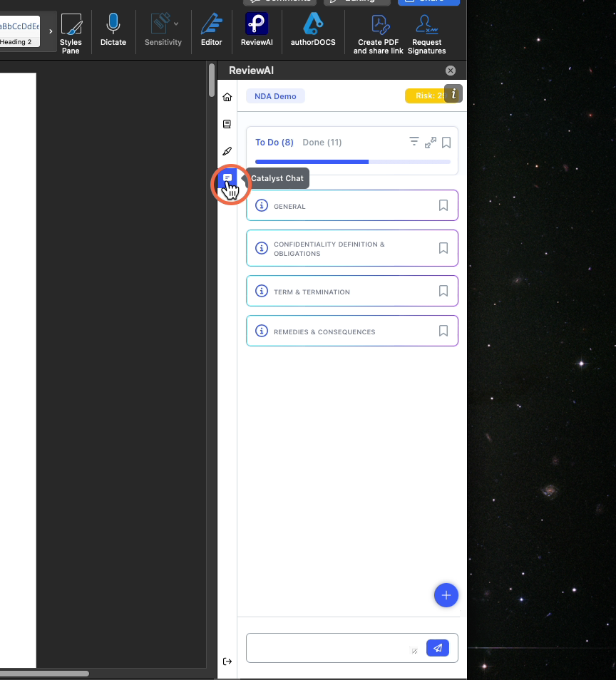This screenshot has width=616, height=680.
Task: Open the document list sidebar icon
Action: [227, 124]
